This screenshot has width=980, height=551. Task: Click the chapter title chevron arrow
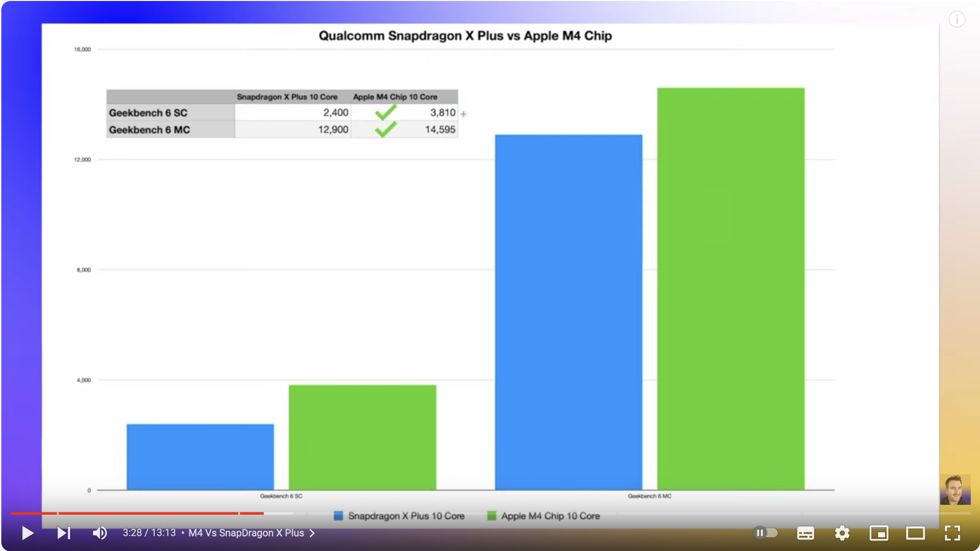[312, 533]
